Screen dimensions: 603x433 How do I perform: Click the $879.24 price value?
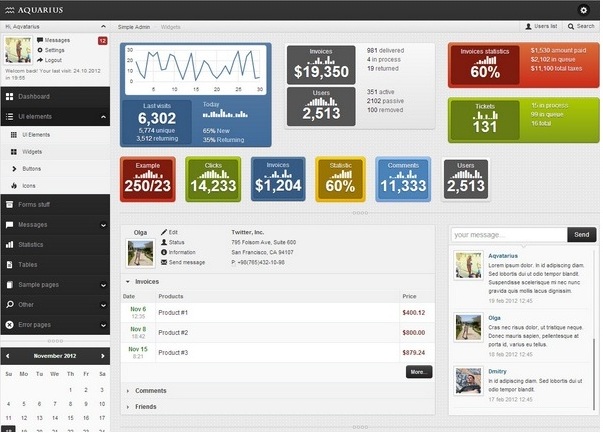click(413, 353)
